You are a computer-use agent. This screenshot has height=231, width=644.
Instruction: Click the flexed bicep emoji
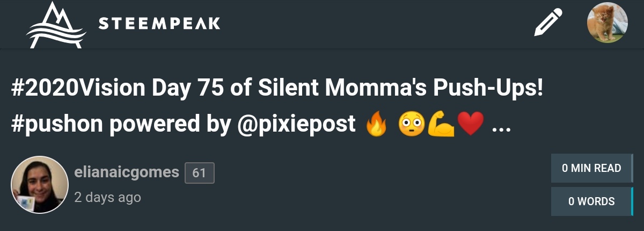[x=441, y=125]
